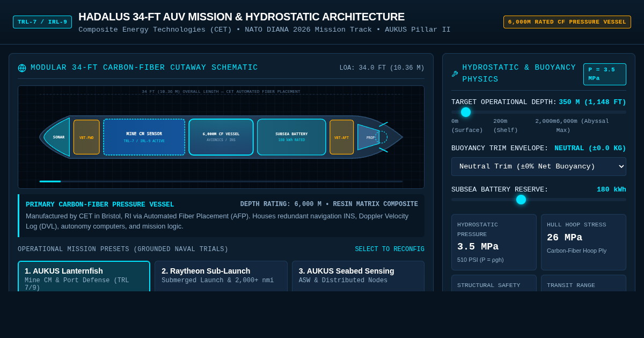The width and height of the screenshot is (644, 338).
Task: Click the schematic progress bar below the hull
Action: 221,181
